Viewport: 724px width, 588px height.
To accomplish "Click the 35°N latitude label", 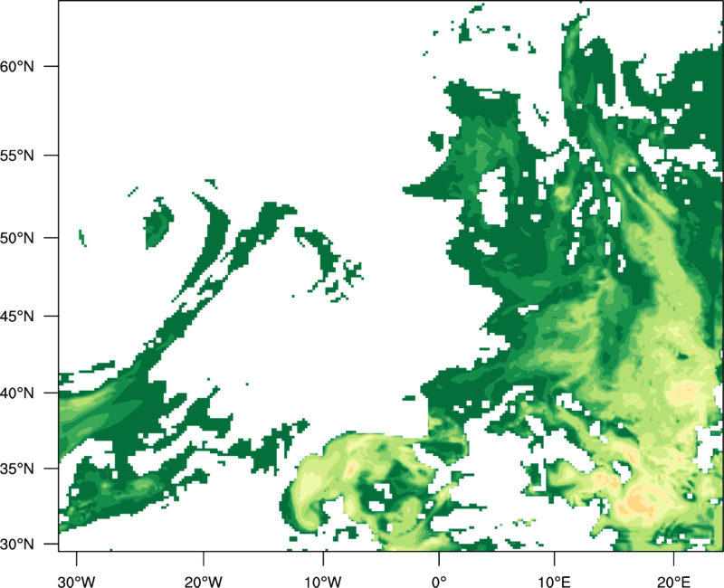I will [17, 469].
